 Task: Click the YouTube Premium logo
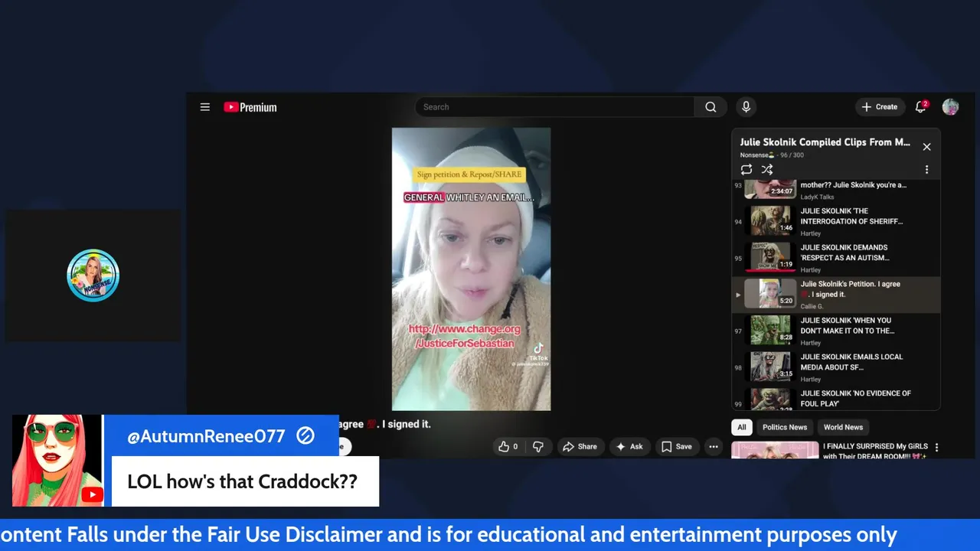pos(250,107)
